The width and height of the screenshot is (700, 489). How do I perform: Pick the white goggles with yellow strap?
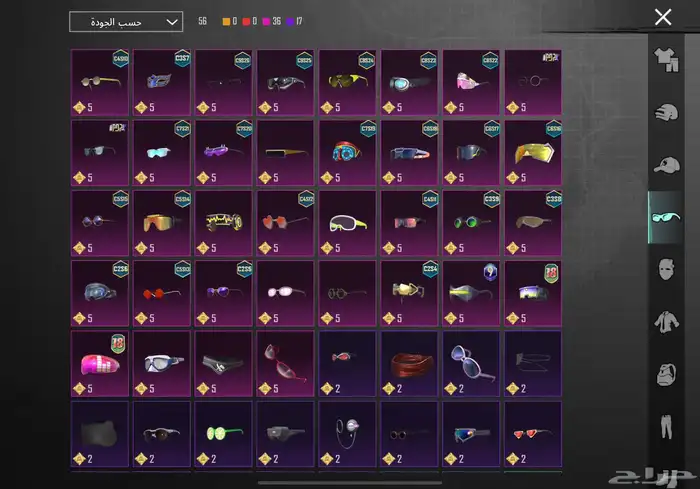[x=347, y=222]
